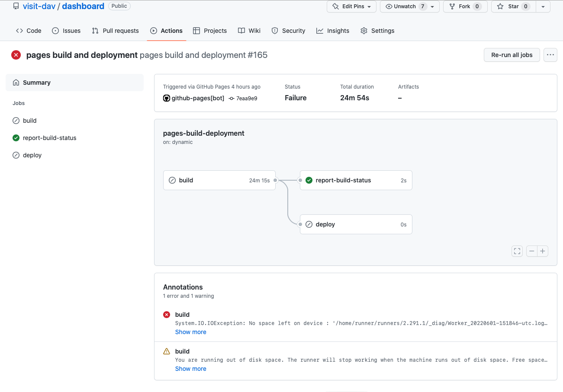Click the red failed status icon by the title

(16, 55)
